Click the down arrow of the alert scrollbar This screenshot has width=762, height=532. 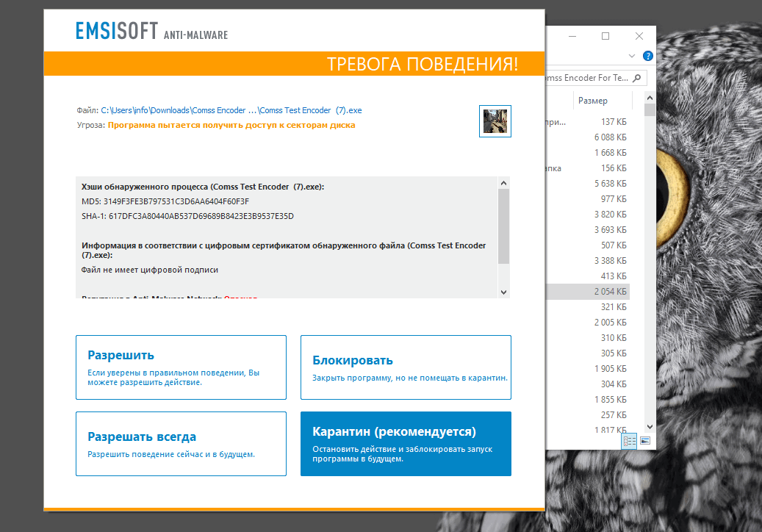point(503,292)
